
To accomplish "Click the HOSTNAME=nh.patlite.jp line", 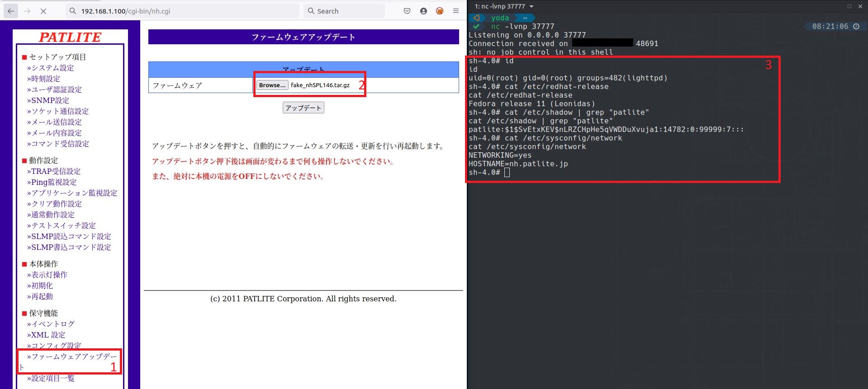I will point(518,164).
